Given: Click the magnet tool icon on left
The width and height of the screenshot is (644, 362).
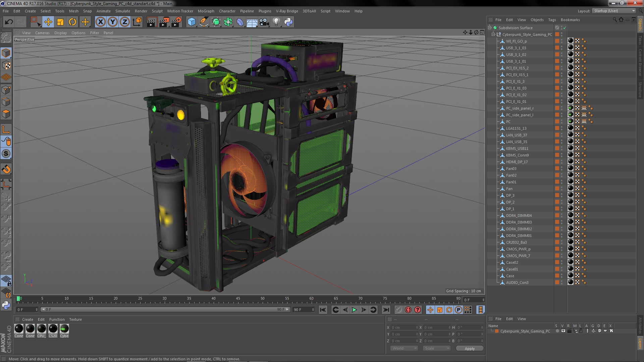Looking at the screenshot, I should tap(6, 169).
